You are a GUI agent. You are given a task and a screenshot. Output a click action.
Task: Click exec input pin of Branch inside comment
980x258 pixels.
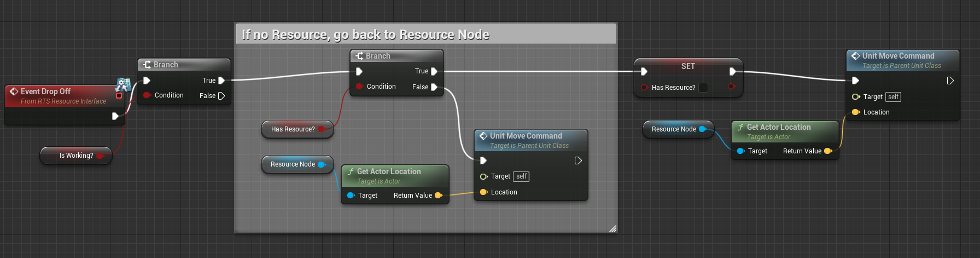click(359, 71)
